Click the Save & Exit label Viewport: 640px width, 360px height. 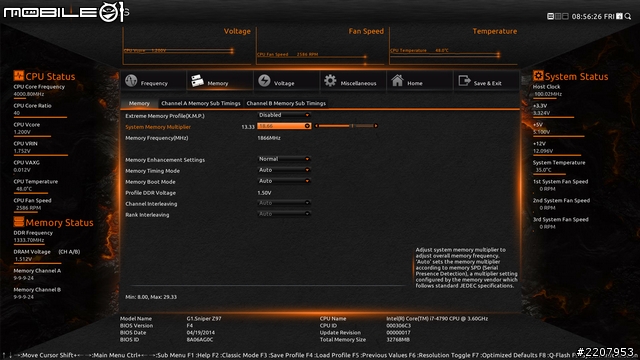(x=487, y=83)
